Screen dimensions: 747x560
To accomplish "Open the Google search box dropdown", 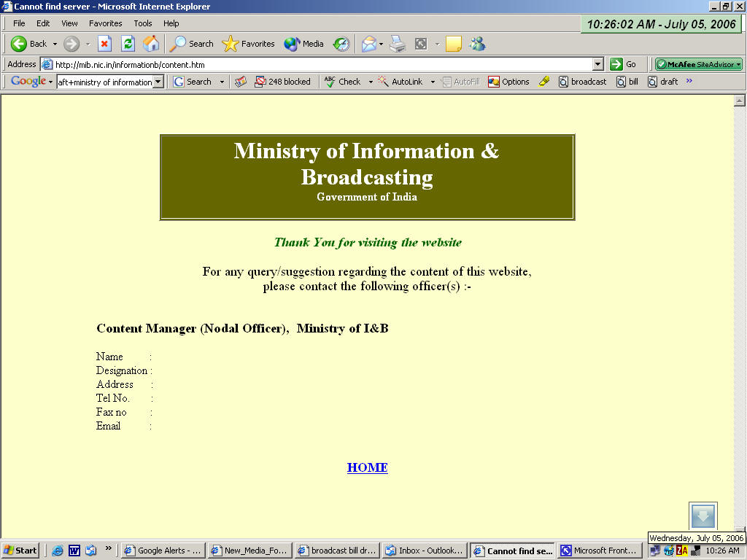I will tap(158, 82).
